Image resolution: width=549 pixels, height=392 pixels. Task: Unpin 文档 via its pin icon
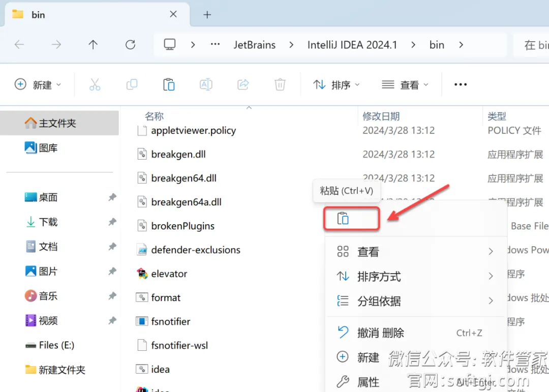pyautogui.click(x=112, y=247)
